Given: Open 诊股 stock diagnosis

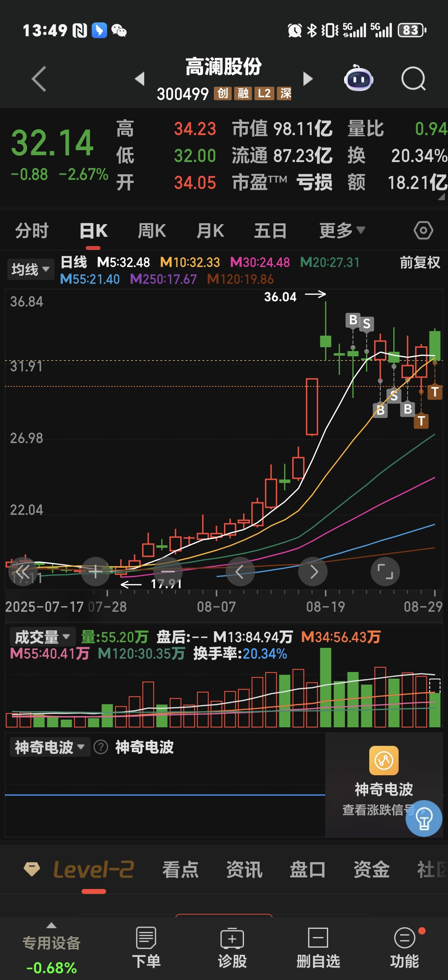Looking at the screenshot, I should [232, 947].
